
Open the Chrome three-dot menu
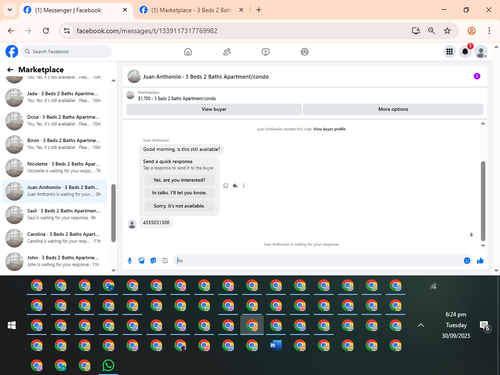click(x=489, y=31)
